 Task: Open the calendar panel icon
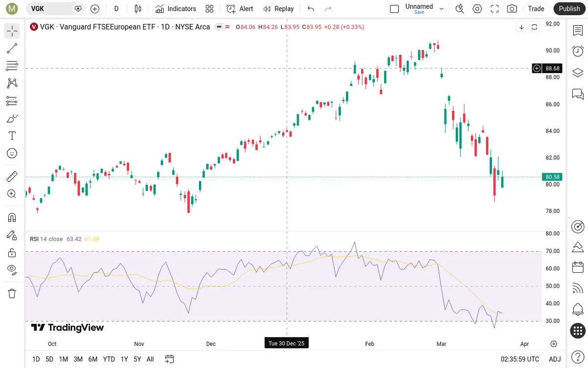click(x=578, y=267)
